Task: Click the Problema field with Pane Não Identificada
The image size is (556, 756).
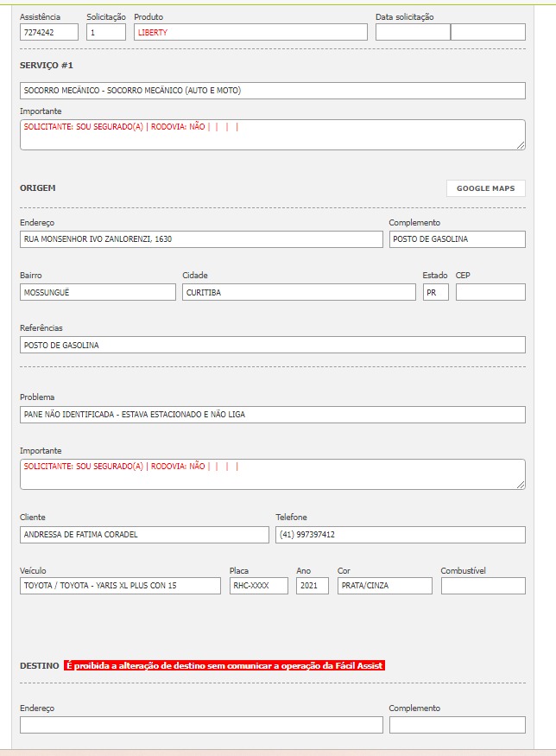Action: point(272,415)
